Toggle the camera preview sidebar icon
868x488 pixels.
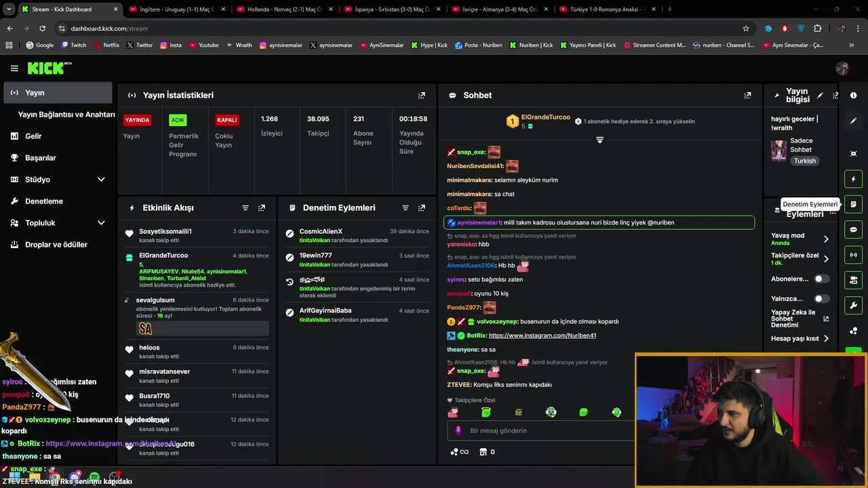(854, 280)
